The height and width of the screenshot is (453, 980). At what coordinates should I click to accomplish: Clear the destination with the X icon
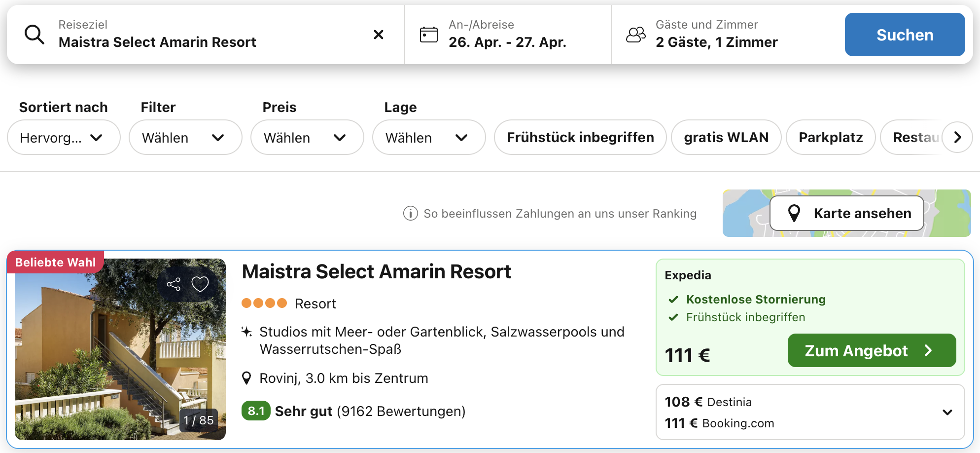pos(378,35)
